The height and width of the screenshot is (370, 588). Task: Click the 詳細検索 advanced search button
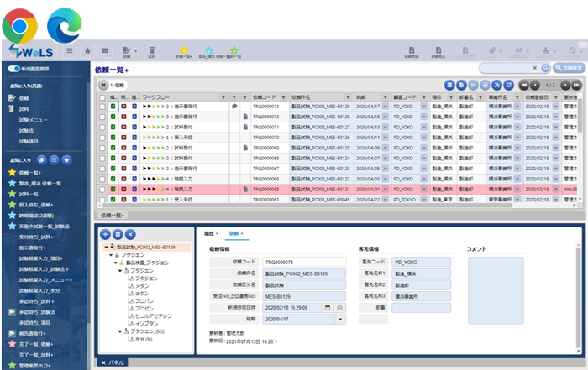[569, 68]
